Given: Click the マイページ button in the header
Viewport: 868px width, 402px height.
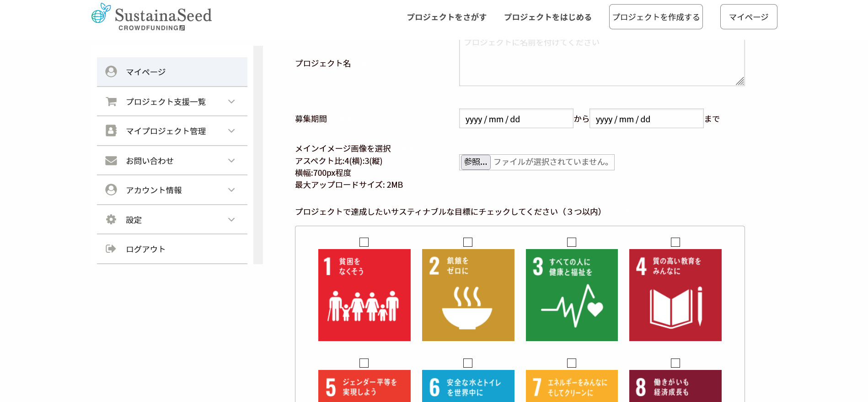Looking at the screenshot, I should [x=749, y=17].
